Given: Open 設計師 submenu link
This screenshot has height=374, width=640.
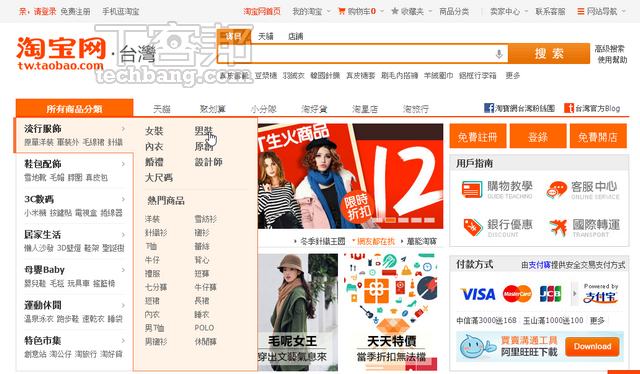Looking at the screenshot, I should [209, 162].
